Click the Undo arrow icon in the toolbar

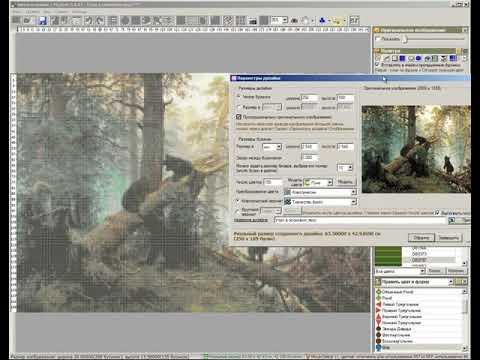pos(88,21)
